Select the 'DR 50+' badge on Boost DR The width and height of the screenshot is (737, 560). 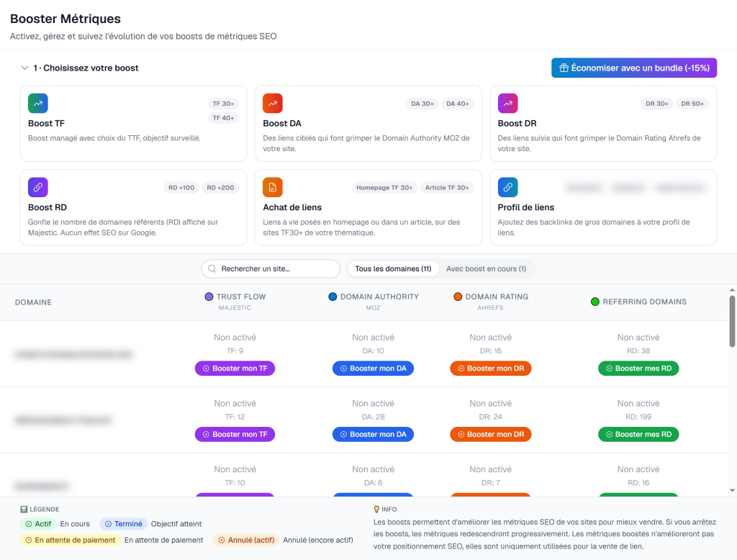692,104
